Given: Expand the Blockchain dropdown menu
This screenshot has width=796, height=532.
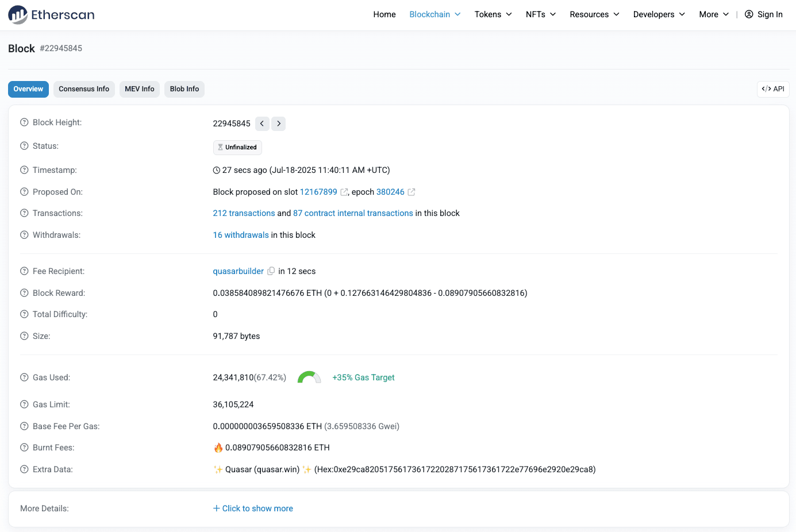Looking at the screenshot, I should pos(434,14).
